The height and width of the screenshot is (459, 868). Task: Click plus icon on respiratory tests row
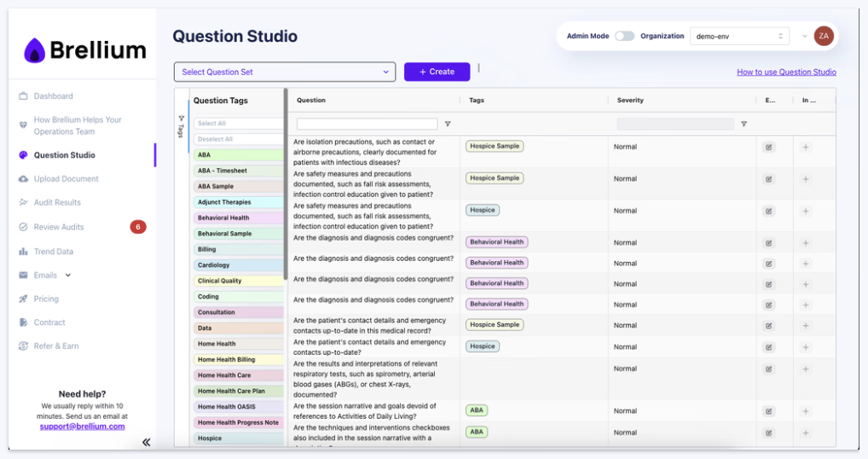[x=806, y=369]
